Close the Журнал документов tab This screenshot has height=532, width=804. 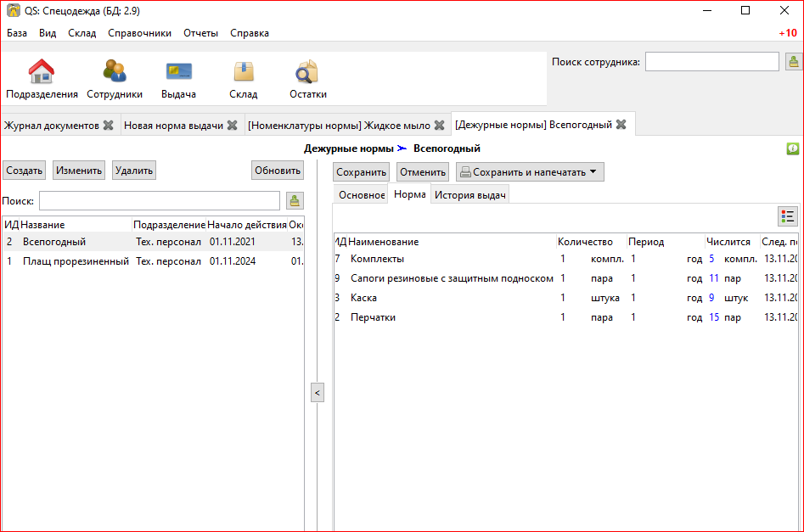[108, 126]
